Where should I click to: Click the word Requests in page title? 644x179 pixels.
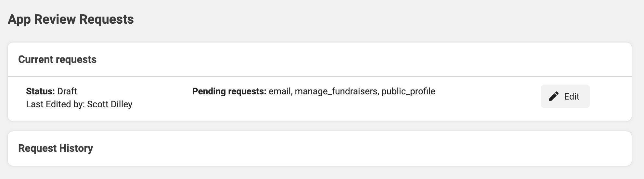[x=107, y=19]
